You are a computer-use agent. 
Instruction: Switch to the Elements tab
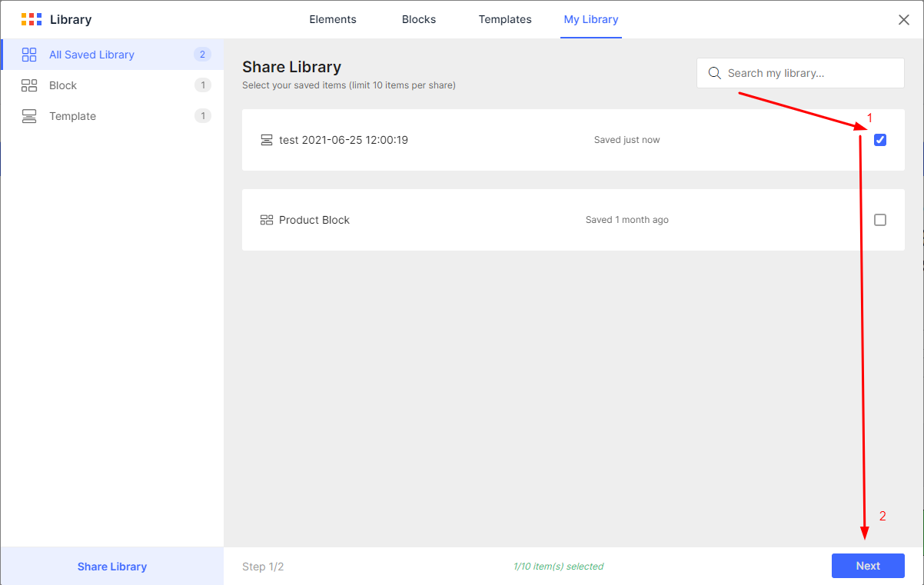(x=333, y=19)
